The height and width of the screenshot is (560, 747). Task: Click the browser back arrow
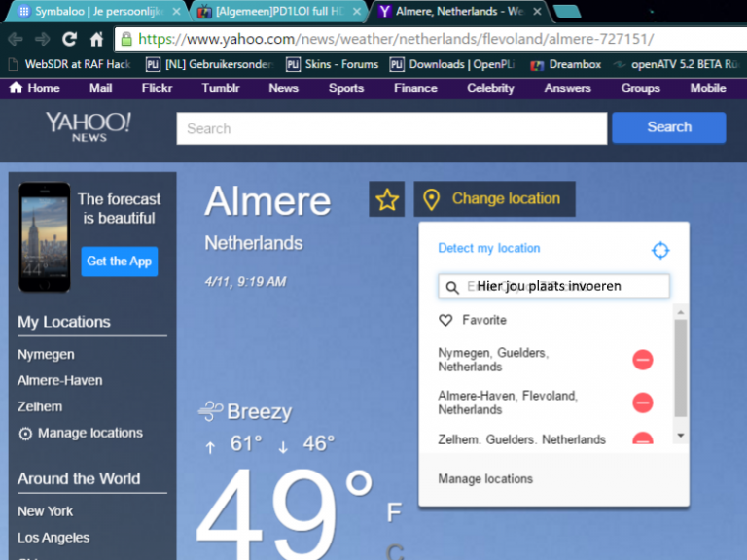coord(16,39)
